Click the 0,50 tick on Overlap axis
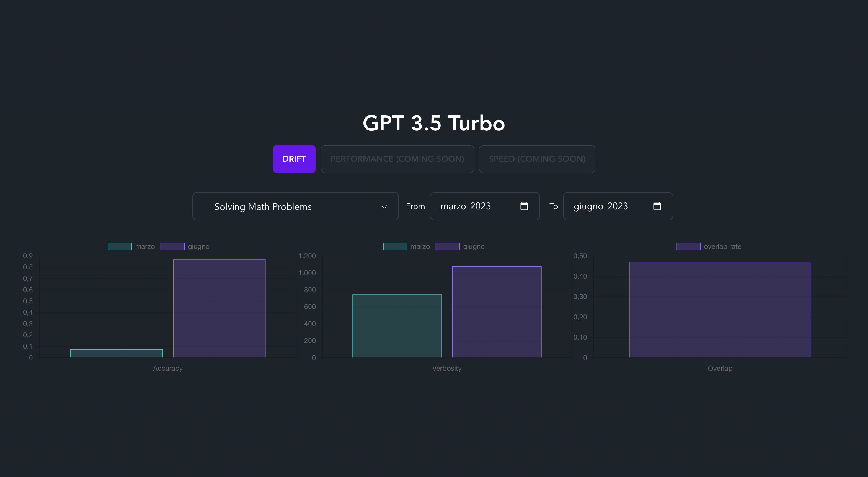 tap(580, 256)
